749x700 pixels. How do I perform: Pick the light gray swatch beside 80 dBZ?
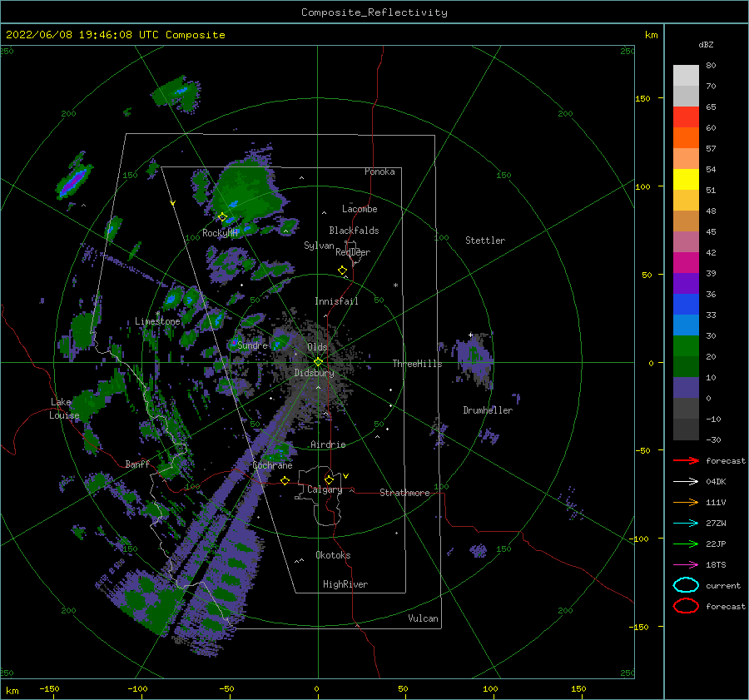[x=686, y=75]
